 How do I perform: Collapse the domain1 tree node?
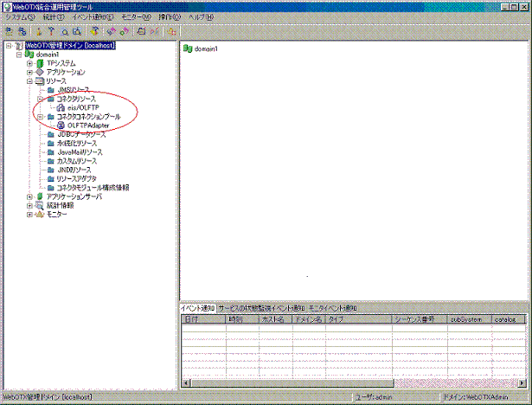pos(19,54)
